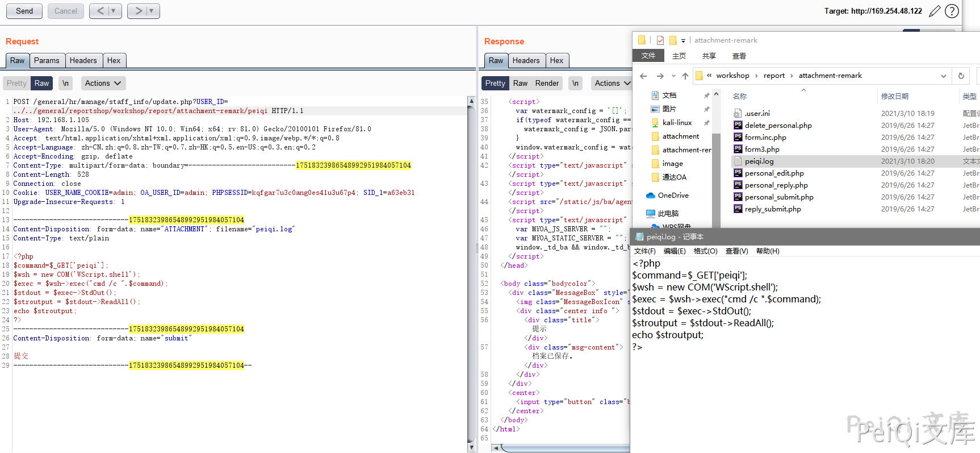
Task: Open Notepad 帮助(H) menu
Action: (x=768, y=251)
